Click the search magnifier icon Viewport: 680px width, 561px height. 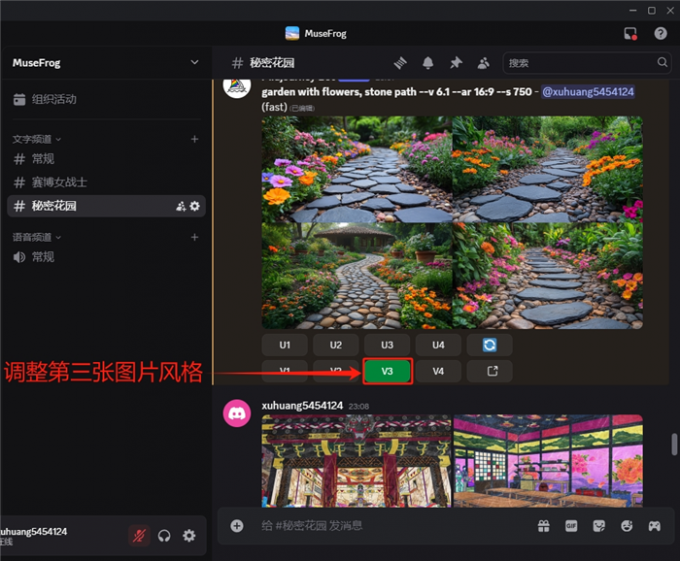(662, 62)
